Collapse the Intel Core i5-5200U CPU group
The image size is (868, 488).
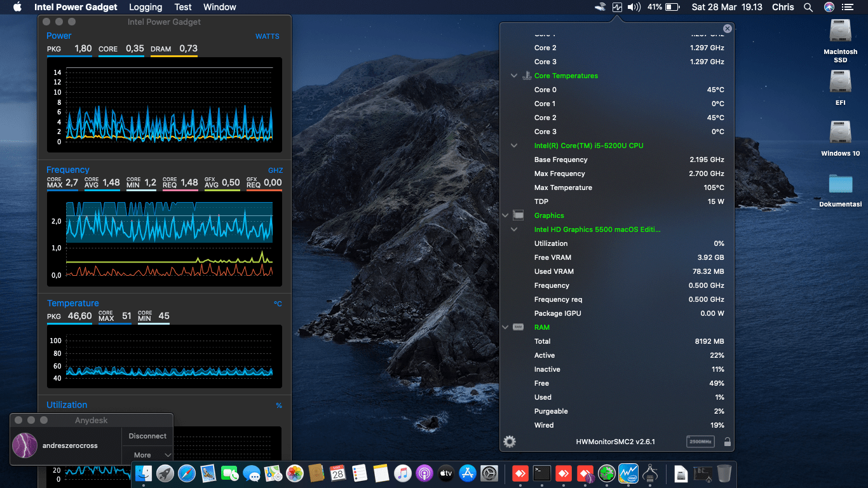click(514, 146)
